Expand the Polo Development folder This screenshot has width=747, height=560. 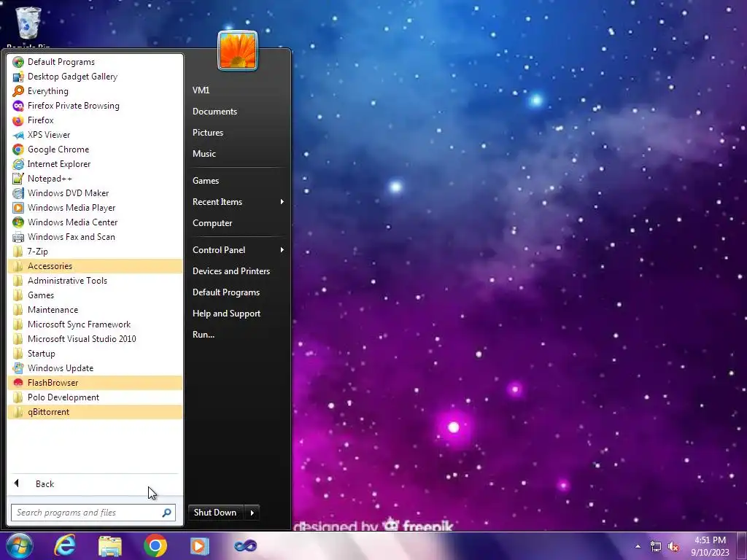(95, 397)
